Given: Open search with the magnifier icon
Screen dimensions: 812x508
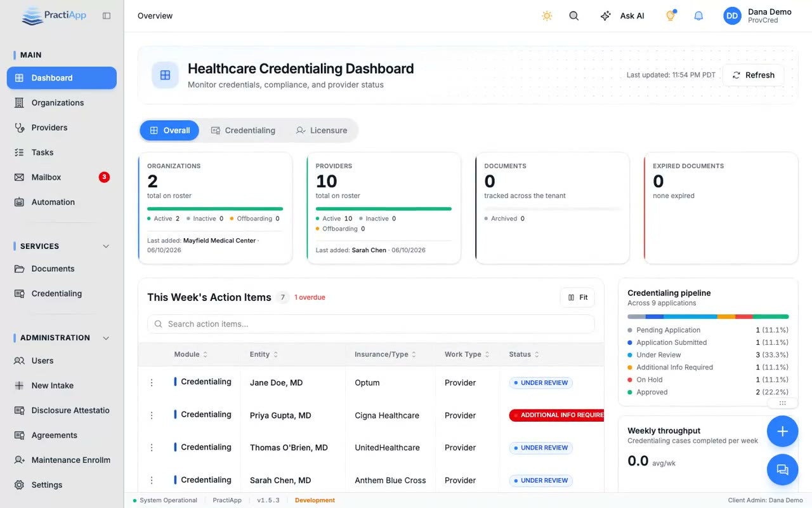Looking at the screenshot, I should (x=574, y=16).
